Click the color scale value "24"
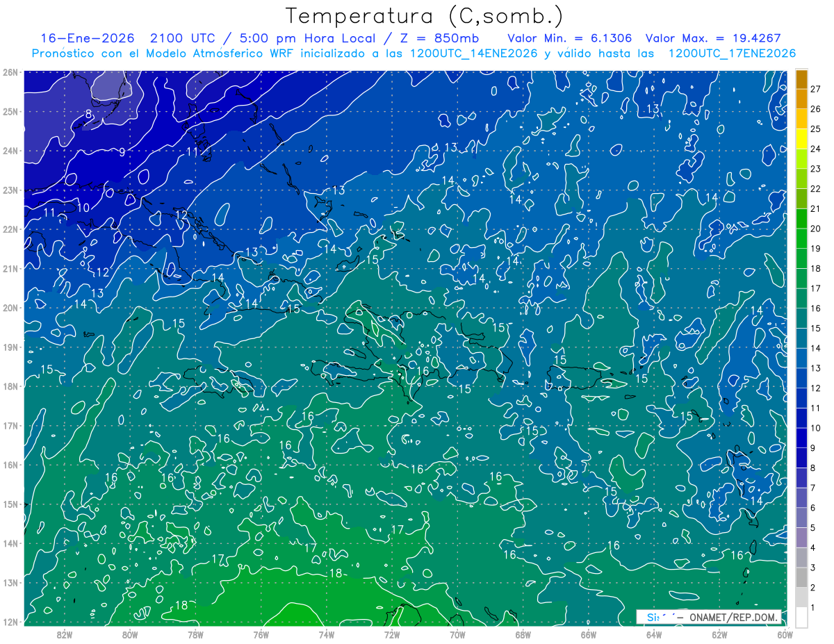 815,149
